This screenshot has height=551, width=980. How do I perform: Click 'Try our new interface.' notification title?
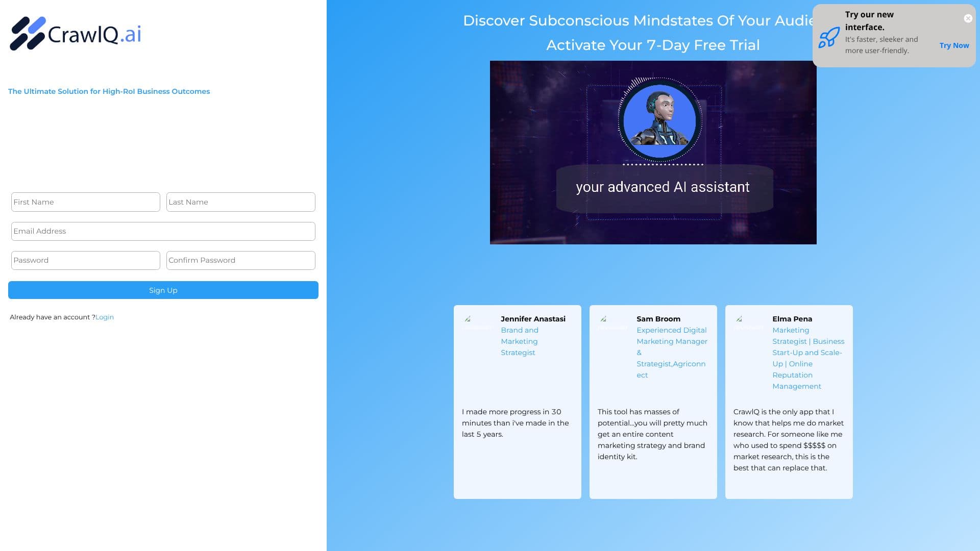[869, 21]
